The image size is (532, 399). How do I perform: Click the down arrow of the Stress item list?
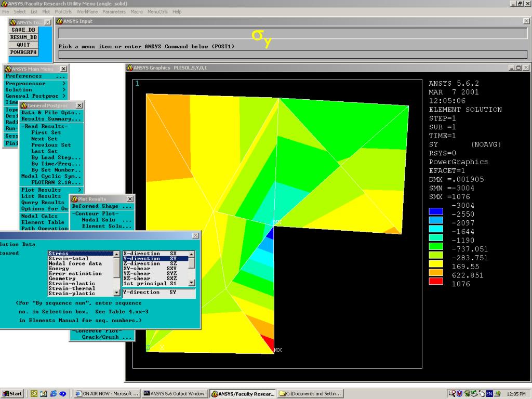117,293
